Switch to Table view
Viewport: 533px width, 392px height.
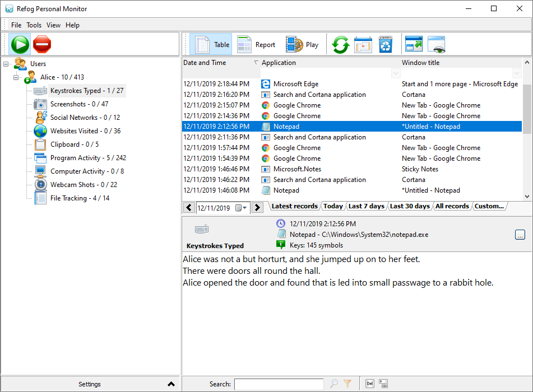pos(211,44)
